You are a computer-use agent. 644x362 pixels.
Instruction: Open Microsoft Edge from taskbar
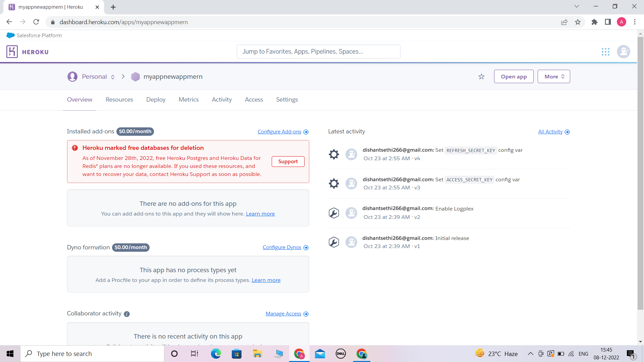(x=216, y=354)
